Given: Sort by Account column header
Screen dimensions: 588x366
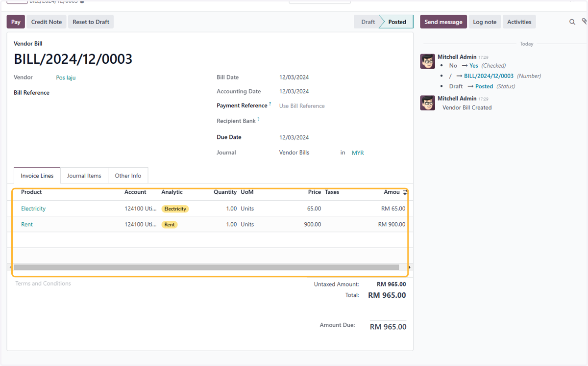Looking at the screenshot, I should (x=135, y=192).
